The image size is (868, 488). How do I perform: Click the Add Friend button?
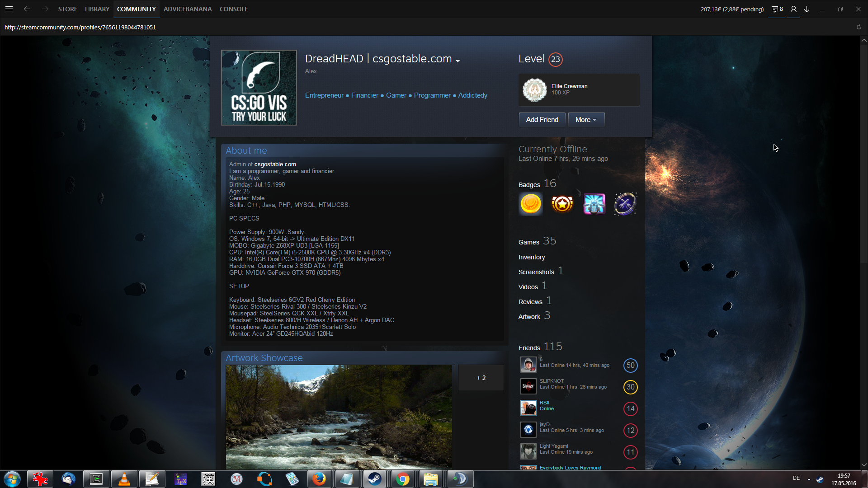[x=542, y=120]
